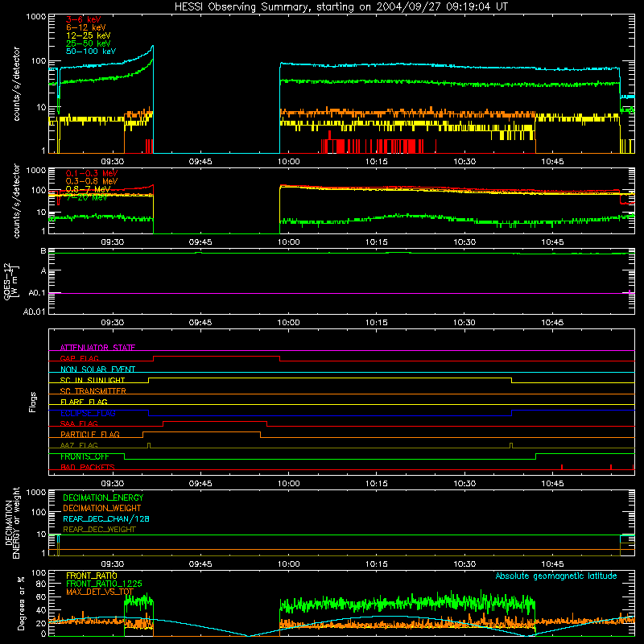The height and width of the screenshot is (644, 644).
Task: Click the 10:00 tick under the top plot
Action: pos(289,162)
